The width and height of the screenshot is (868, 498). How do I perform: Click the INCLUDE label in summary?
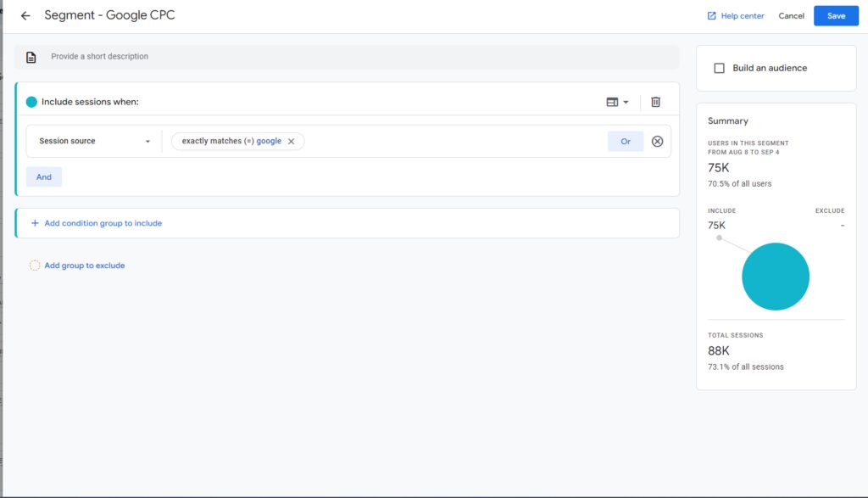tap(722, 211)
